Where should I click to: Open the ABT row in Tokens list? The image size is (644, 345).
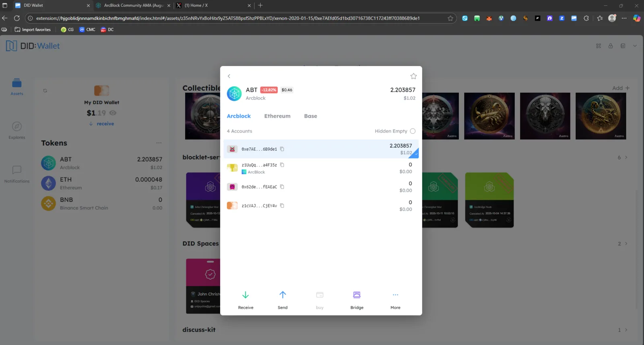[102, 163]
